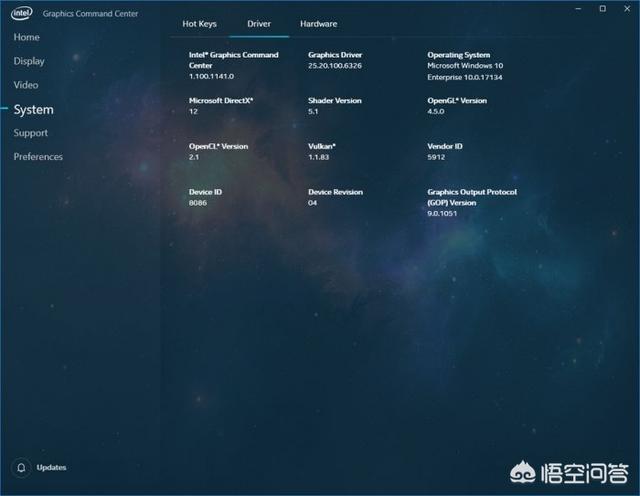Click the Graphics Driver heading
The width and height of the screenshot is (640, 496).
point(335,55)
